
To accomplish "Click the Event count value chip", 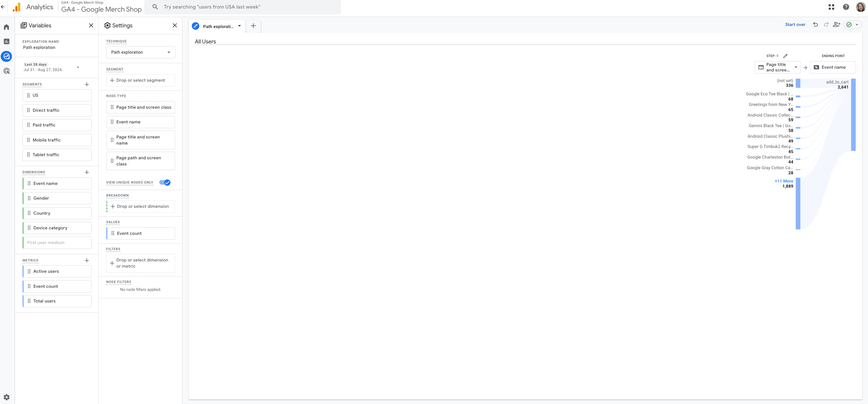I will (141, 233).
